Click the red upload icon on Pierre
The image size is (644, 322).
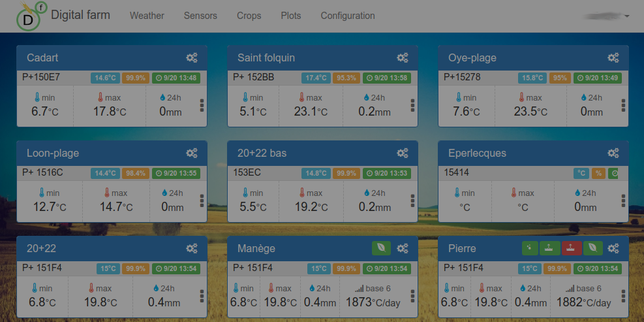pos(572,248)
